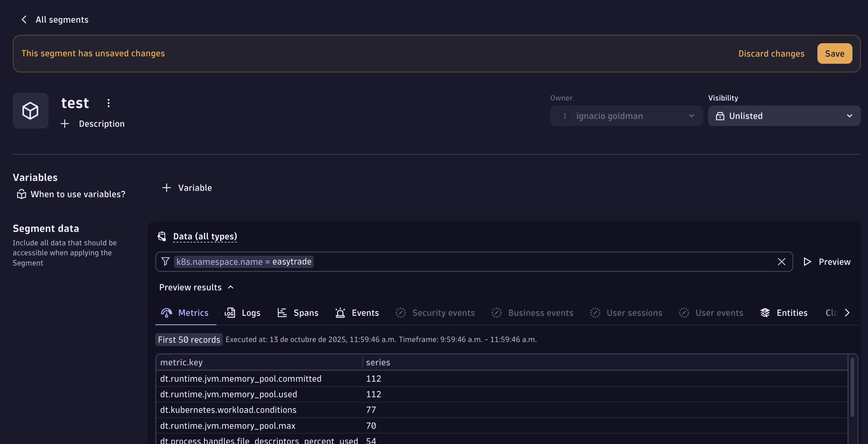The width and height of the screenshot is (868, 444).
Task: Click the filter funnel icon
Action: (x=165, y=262)
